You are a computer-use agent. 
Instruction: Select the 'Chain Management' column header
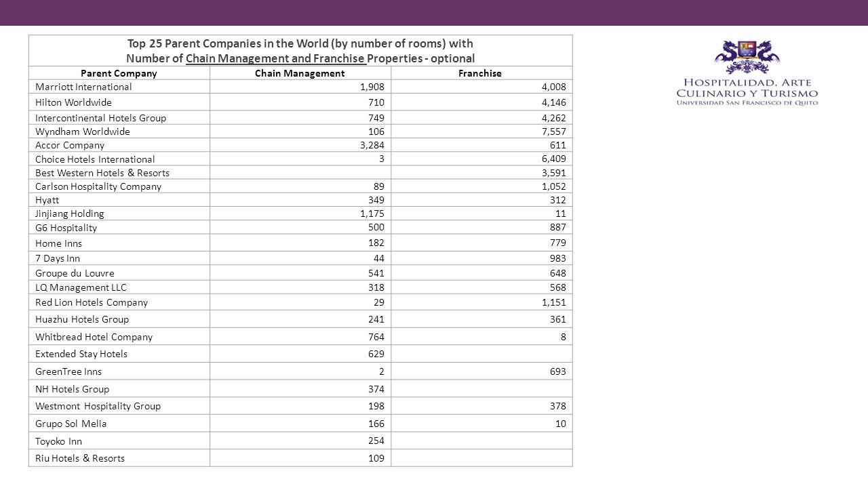pyautogui.click(x=300, y=73)
